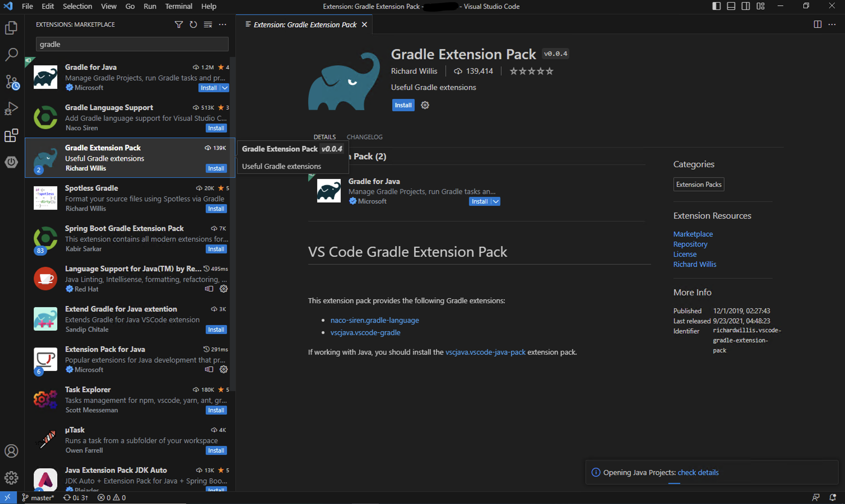Switch to the CHANGELOG tab
The height and width of the screenshot is (504, 845).
(364, 137)
